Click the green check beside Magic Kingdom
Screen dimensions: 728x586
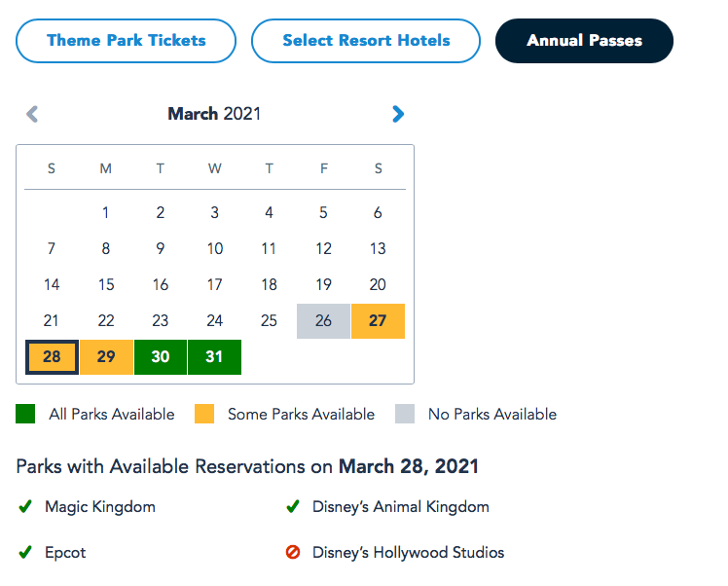24,506
